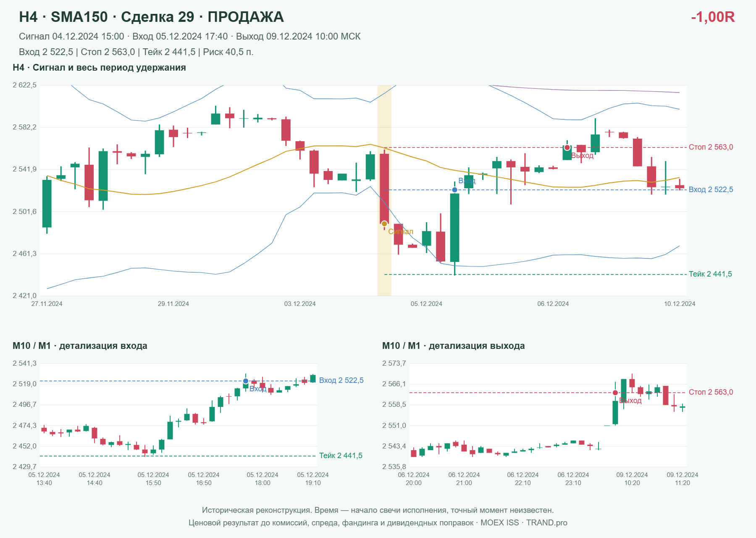Click the 10.12.2024 date axis label
Screen dimensions: 756x538
[680, 304]
